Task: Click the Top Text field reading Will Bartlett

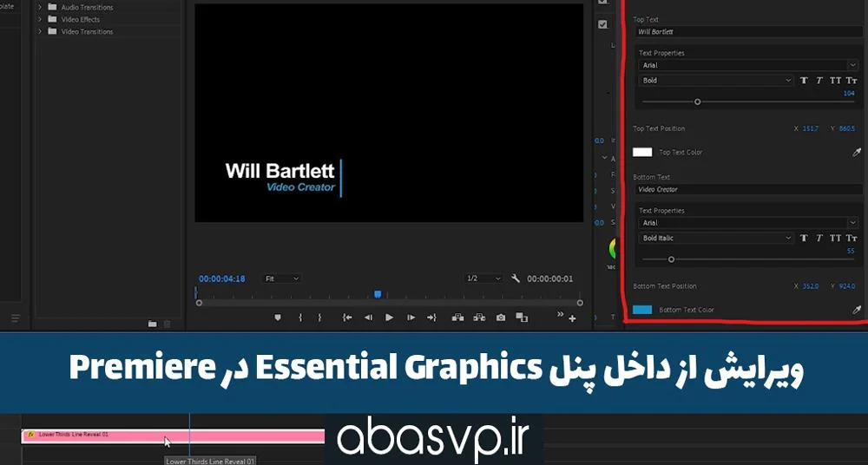Action: coord(748,32)
